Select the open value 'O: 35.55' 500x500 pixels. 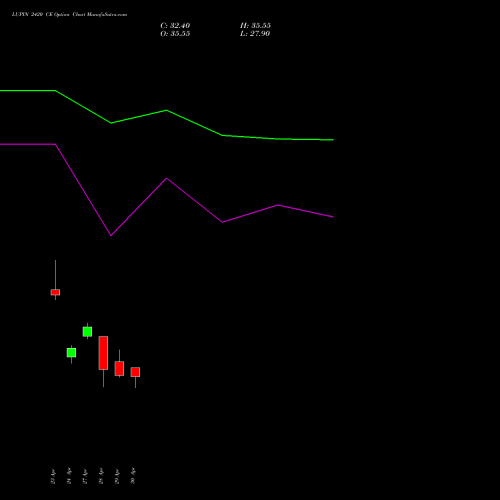pos(175,34)
